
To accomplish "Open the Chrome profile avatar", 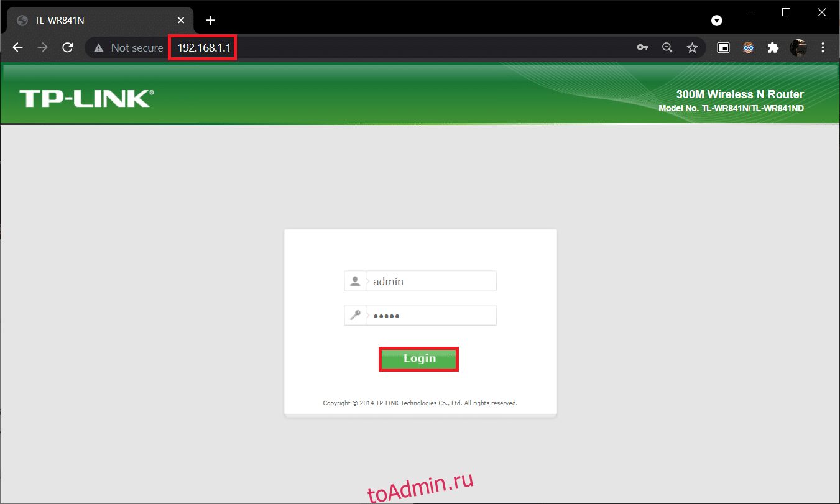I will 798,47.
